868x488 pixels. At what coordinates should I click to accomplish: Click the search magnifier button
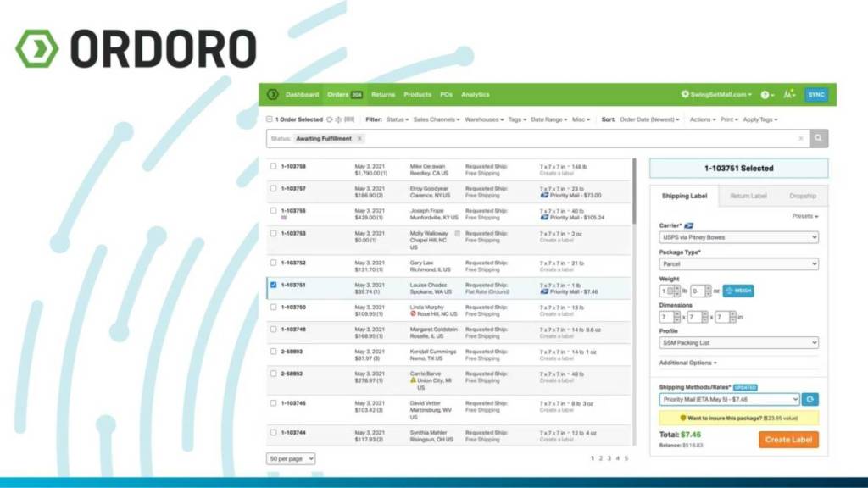(x=818, y=138)
